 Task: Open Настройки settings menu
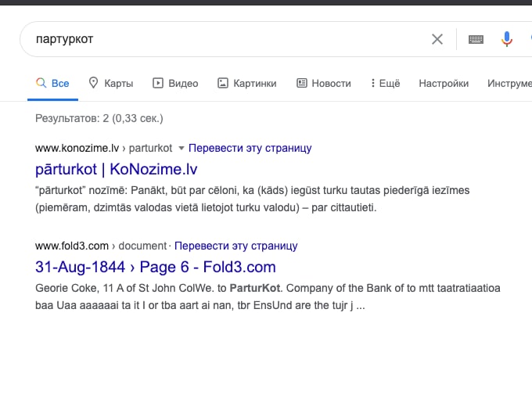444,83
